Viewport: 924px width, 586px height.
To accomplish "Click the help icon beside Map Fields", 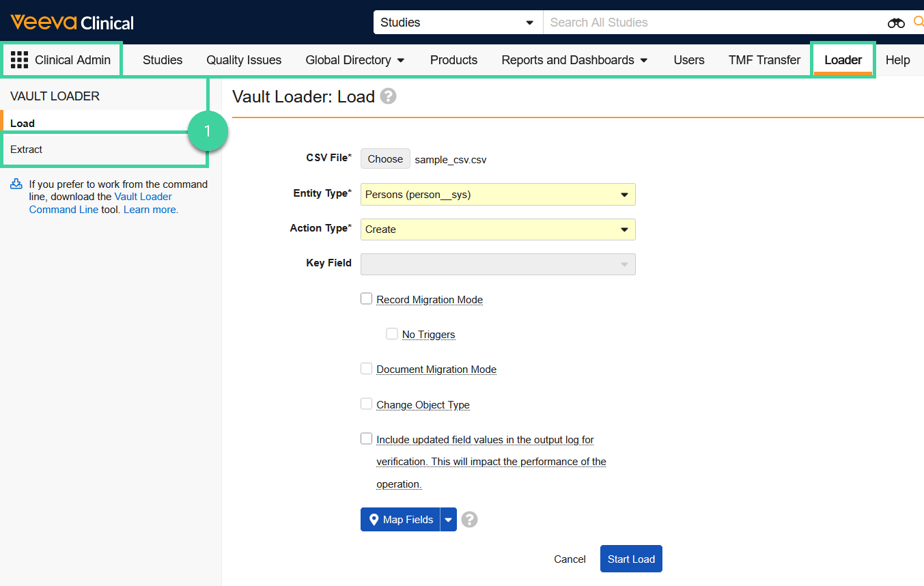I will [x=469, y=520].
